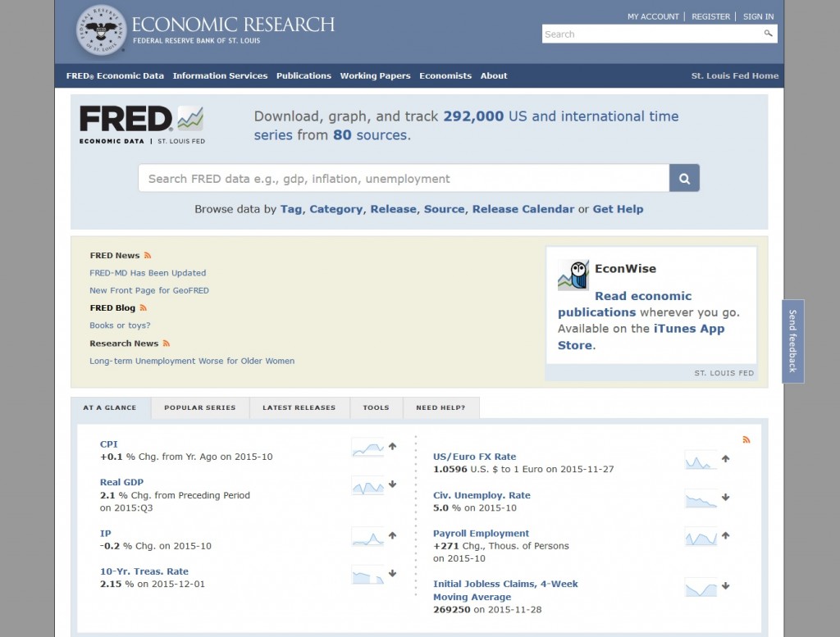Switch to the Need Help? tab
The width and height of the screenshot is (840, 637).
pyautogui.click(x=441, y=408)
